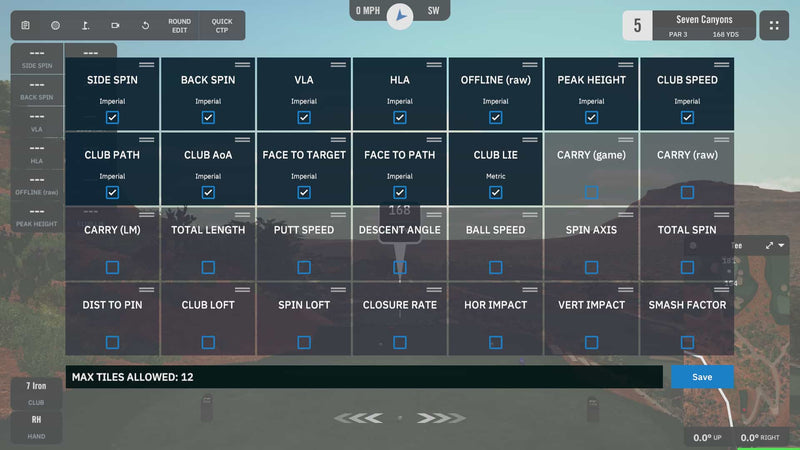Enable the CARRY (game) tile checkbox
This screenshot has height=450, width=800.
591,193
